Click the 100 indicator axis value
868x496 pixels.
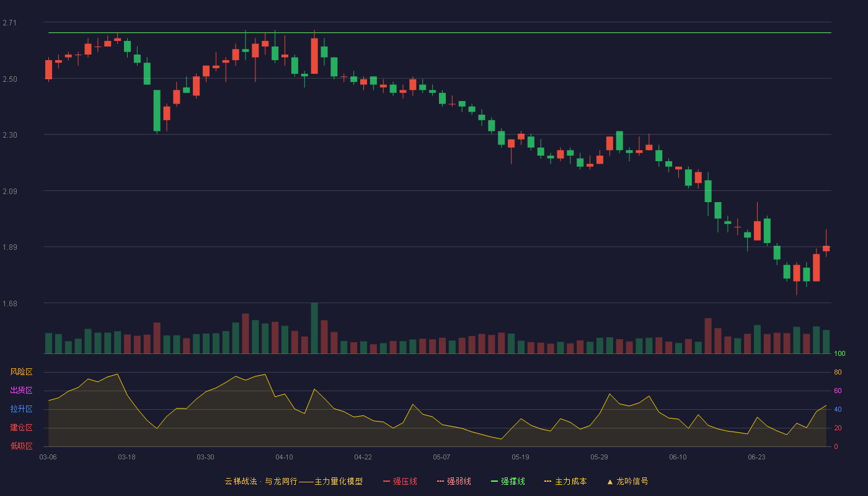pyautogui.click(x=839, y=354)
